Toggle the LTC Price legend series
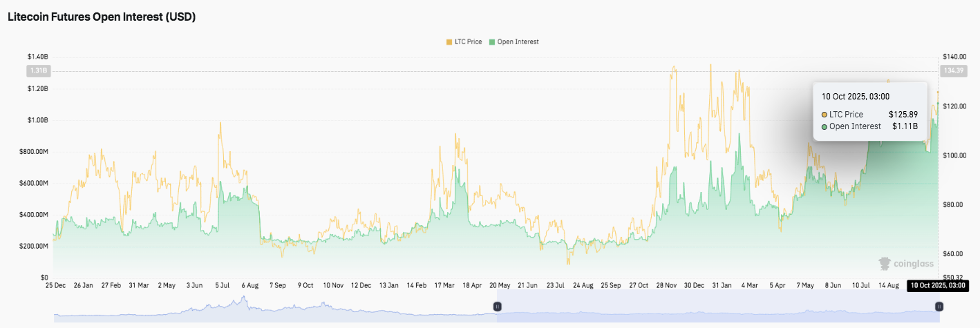 (468, 42)
